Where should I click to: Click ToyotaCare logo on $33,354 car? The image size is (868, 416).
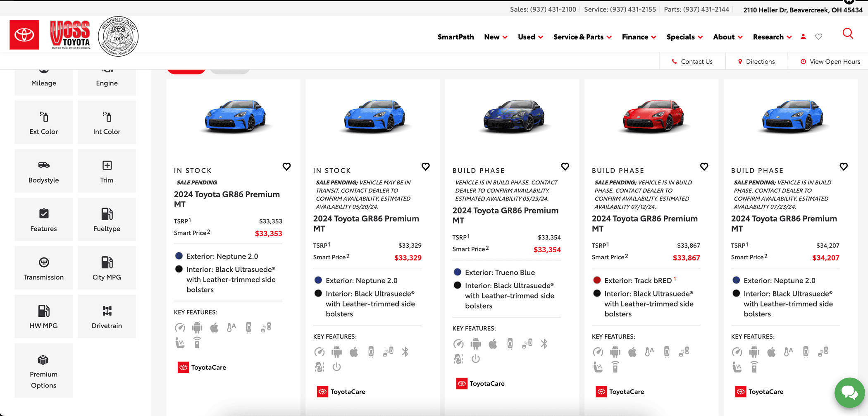[480, 383]
